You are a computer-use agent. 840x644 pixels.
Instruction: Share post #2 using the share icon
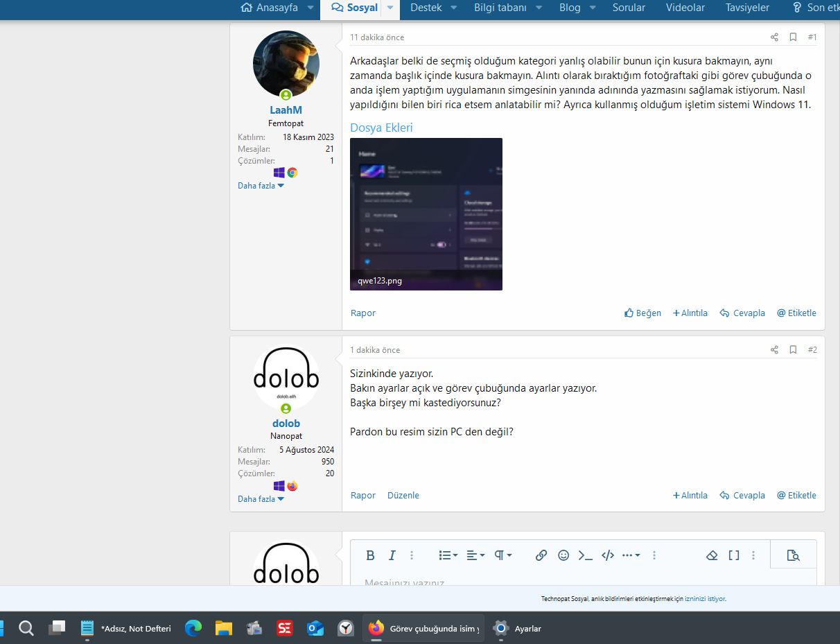[x=774, y=350]
